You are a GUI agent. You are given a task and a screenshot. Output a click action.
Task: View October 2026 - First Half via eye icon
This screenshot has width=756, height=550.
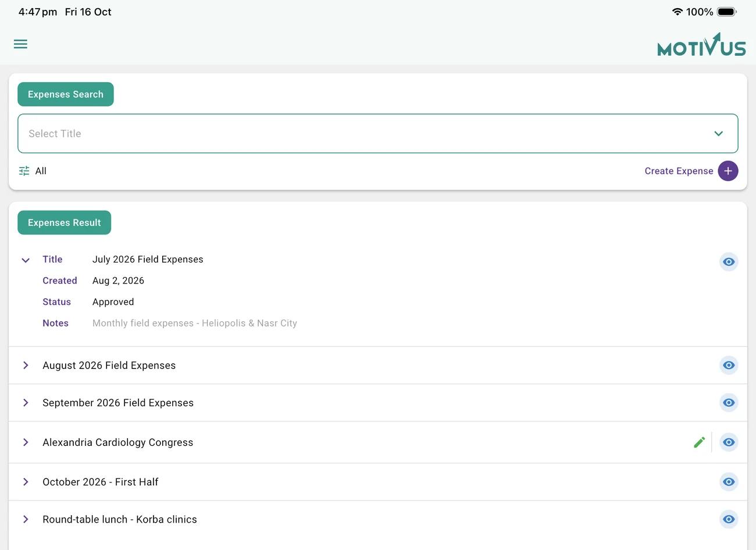(x=729, y=482)
